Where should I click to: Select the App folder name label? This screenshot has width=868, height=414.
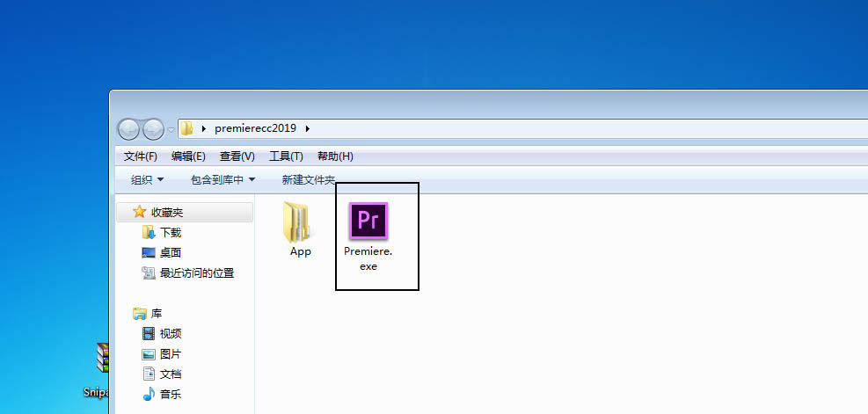click(x=301, y=251)
